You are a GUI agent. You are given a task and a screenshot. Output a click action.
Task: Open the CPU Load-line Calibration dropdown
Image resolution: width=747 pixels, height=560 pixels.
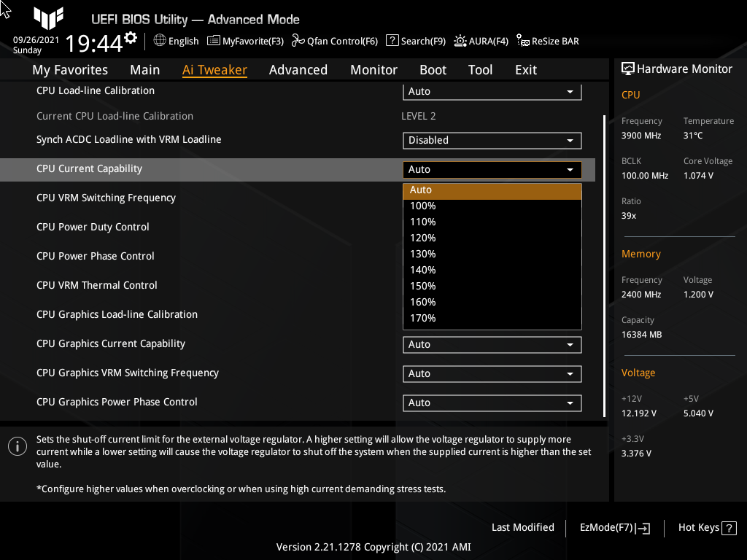pyautogui.click(x=492, y=91)
